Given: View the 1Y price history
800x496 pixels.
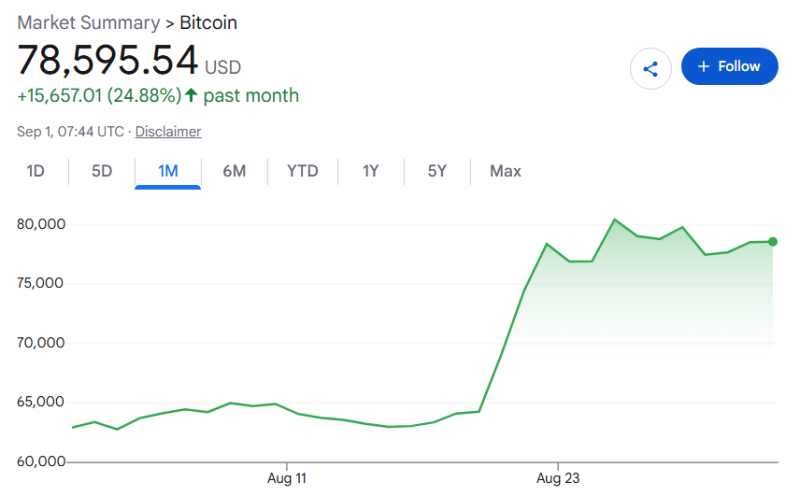Looking at the screenshot, I should tap(371, 171).
